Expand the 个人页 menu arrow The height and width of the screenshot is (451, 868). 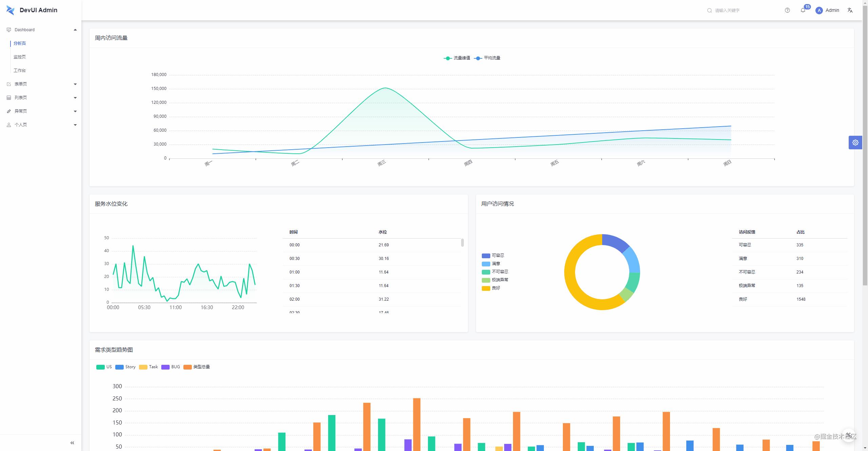75,125
